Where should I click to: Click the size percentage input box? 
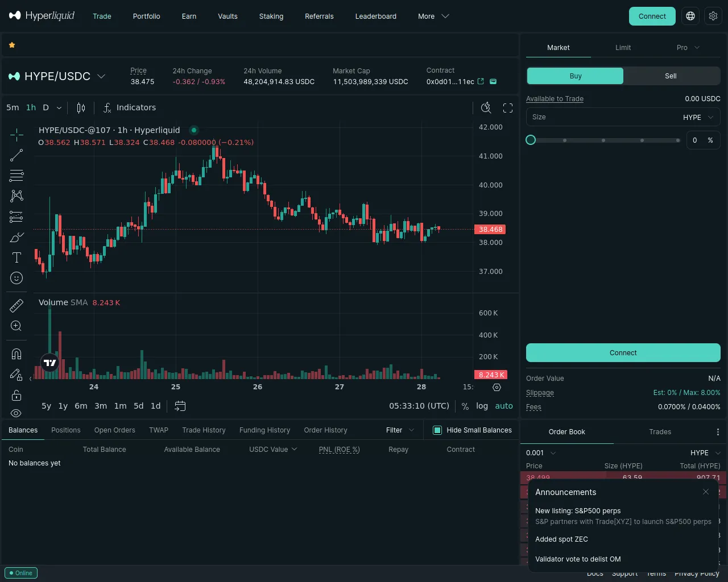point(702,140)
